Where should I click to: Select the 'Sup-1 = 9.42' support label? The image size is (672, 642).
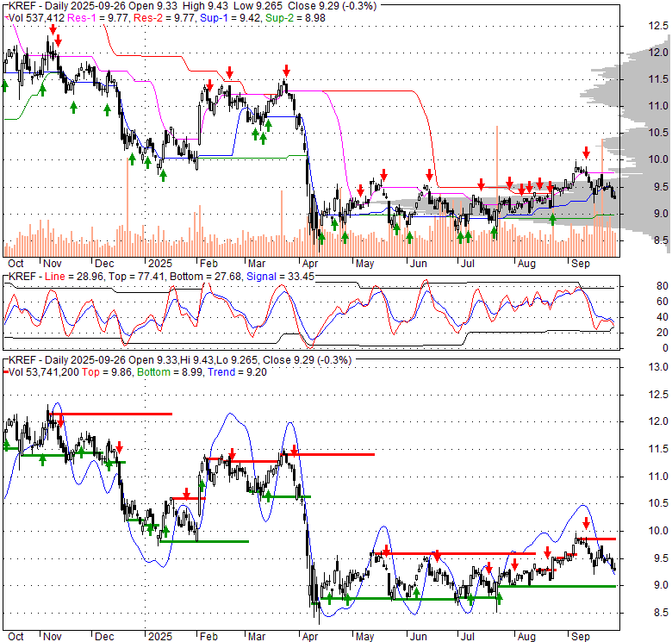click(x=231, y=18)
